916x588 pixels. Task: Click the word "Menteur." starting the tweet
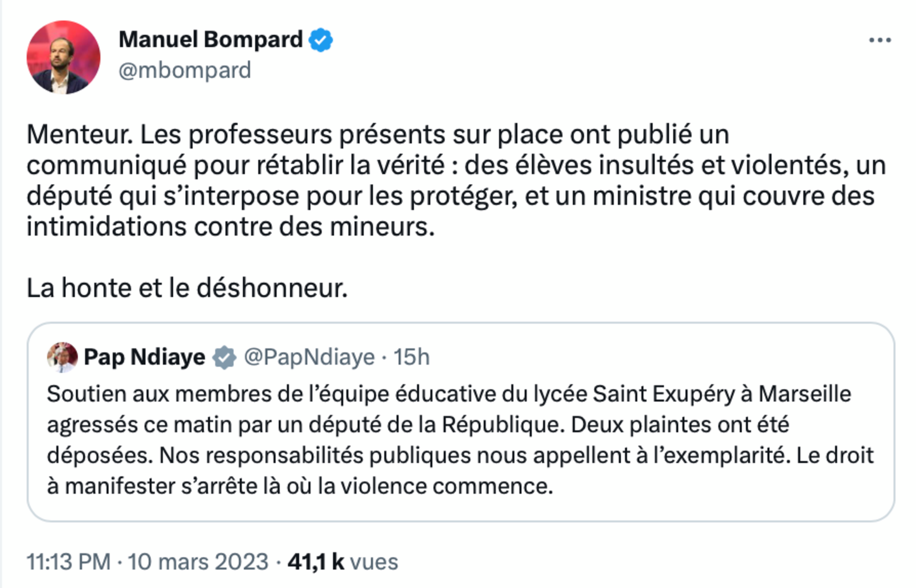(80, 135)
